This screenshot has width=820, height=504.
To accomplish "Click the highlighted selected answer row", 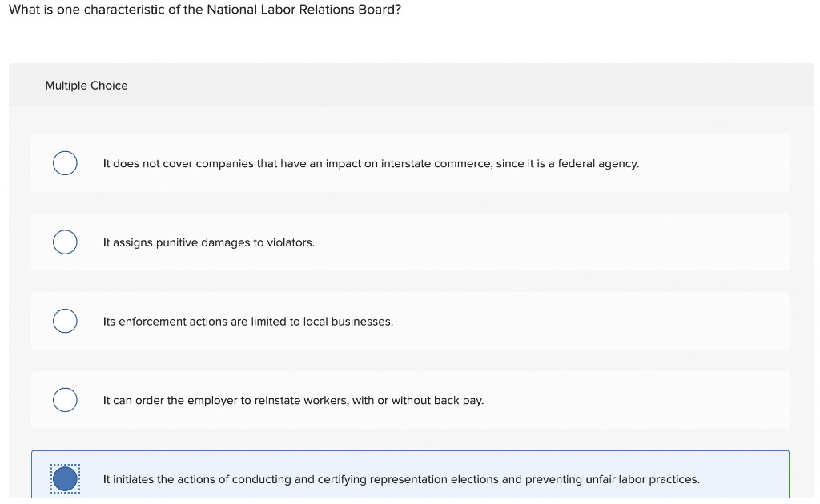I will point(410,478).
